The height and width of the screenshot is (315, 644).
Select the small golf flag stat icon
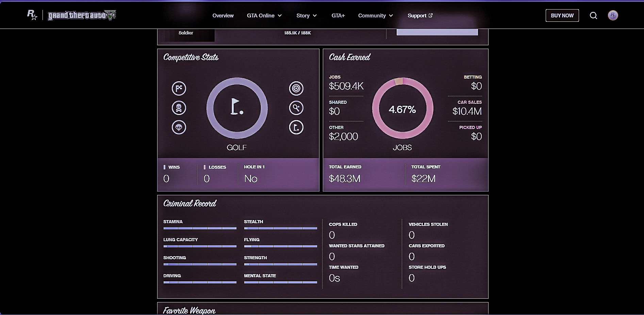coord(296,127)
